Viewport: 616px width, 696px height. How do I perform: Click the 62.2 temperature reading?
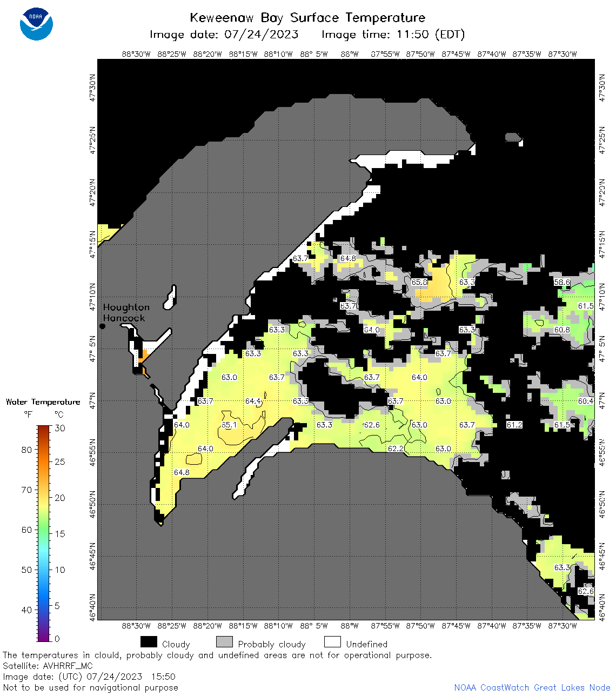click(x=396, y=449)
